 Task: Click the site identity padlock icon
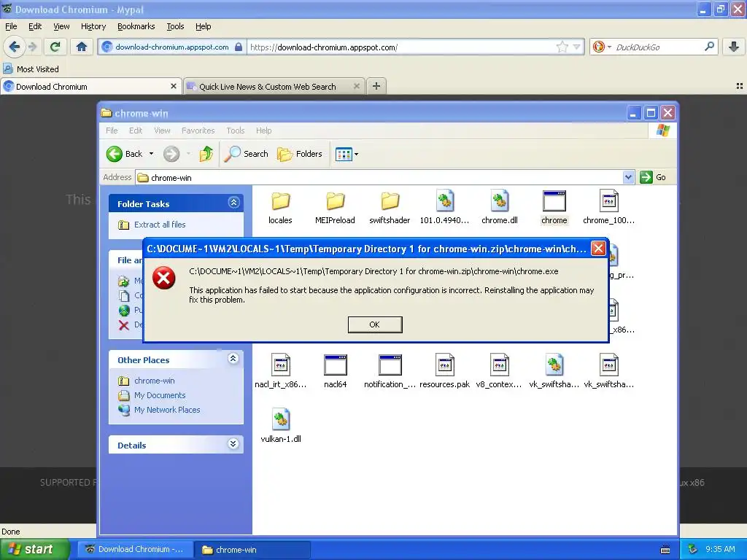[239, 47]
